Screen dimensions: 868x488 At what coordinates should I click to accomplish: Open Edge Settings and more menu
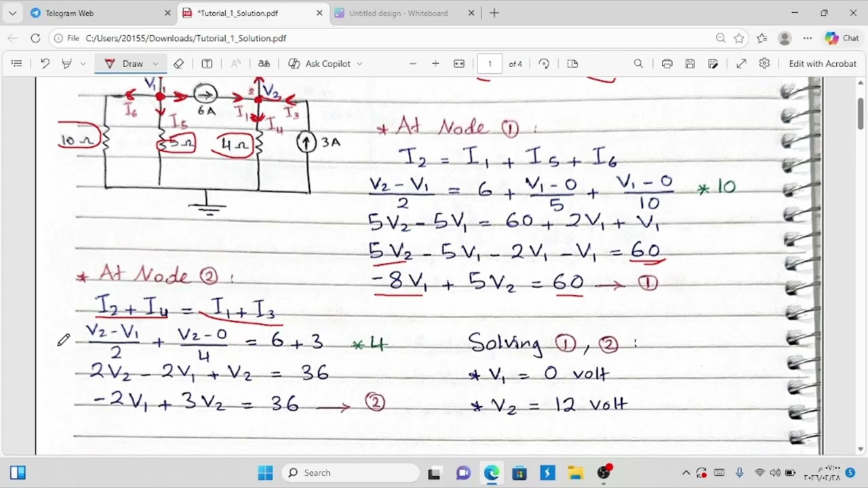click(807, 39)
